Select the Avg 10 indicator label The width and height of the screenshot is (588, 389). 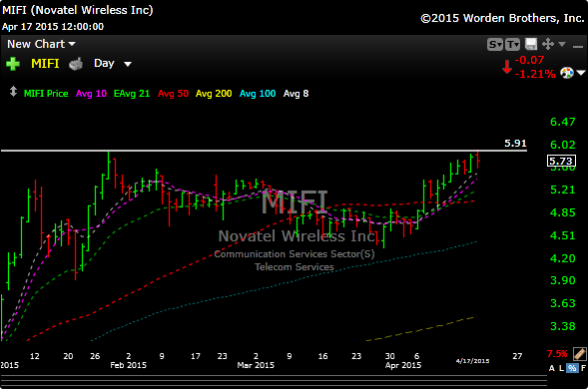tap(91, 94)
